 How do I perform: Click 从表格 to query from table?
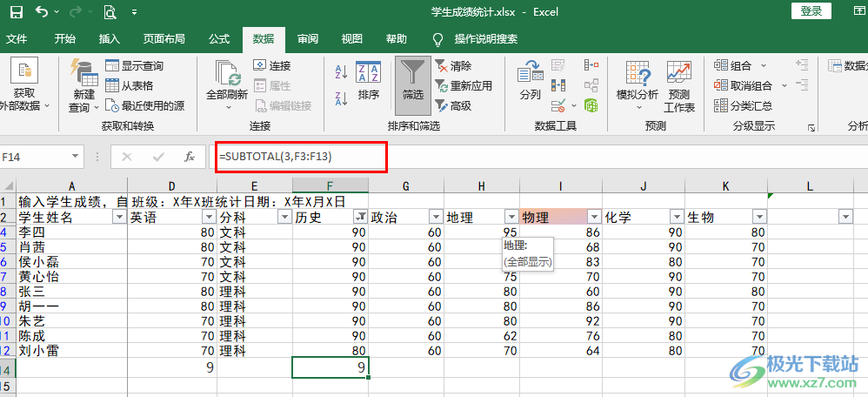click(129, 86)
